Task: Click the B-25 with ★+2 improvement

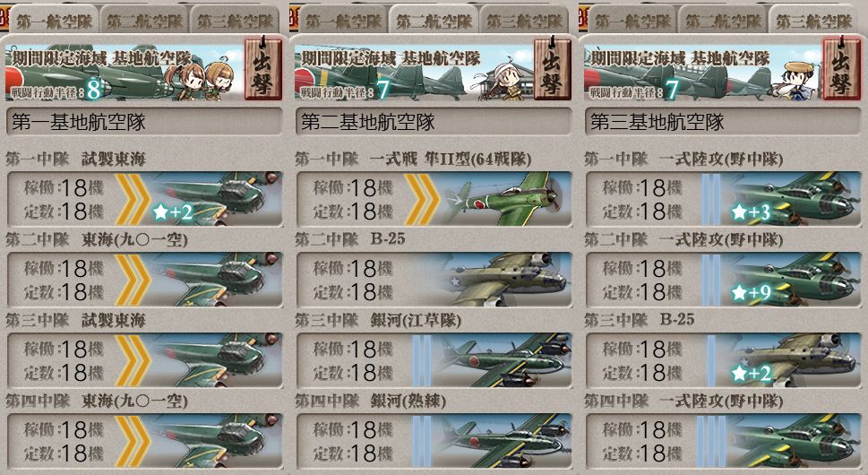Action: pyautogui.click(x=724, y=360)
